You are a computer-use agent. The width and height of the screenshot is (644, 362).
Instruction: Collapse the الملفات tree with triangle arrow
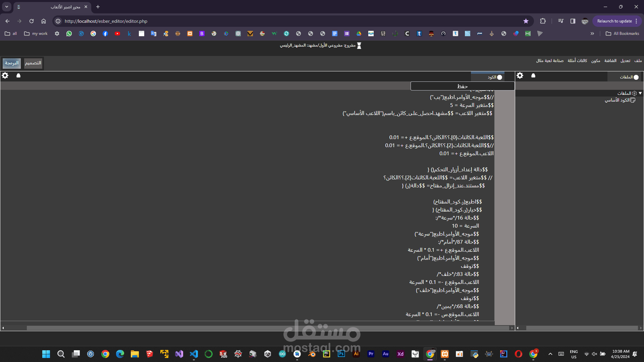tap(640, 94)
